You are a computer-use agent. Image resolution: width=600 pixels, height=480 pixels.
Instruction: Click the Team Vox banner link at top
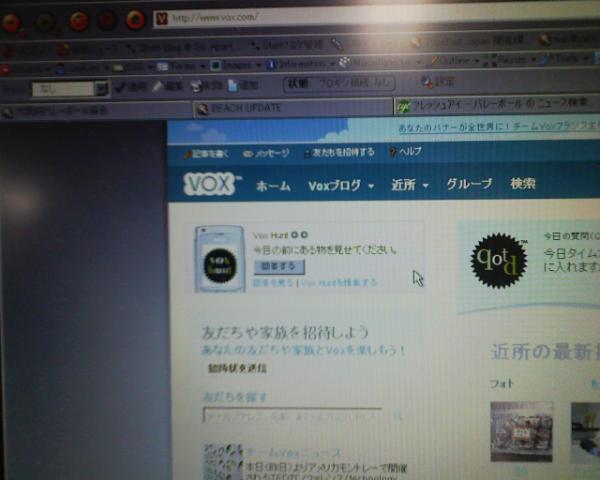coord(499,126)
